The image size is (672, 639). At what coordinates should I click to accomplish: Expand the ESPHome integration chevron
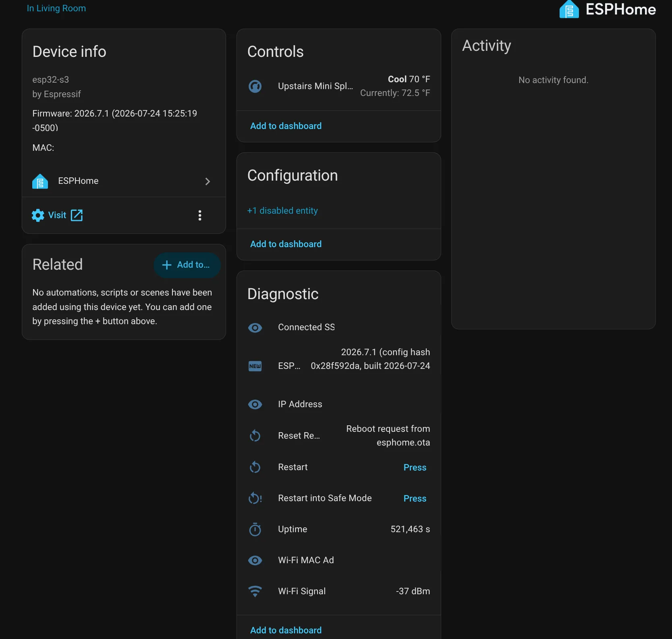point(207,181)
